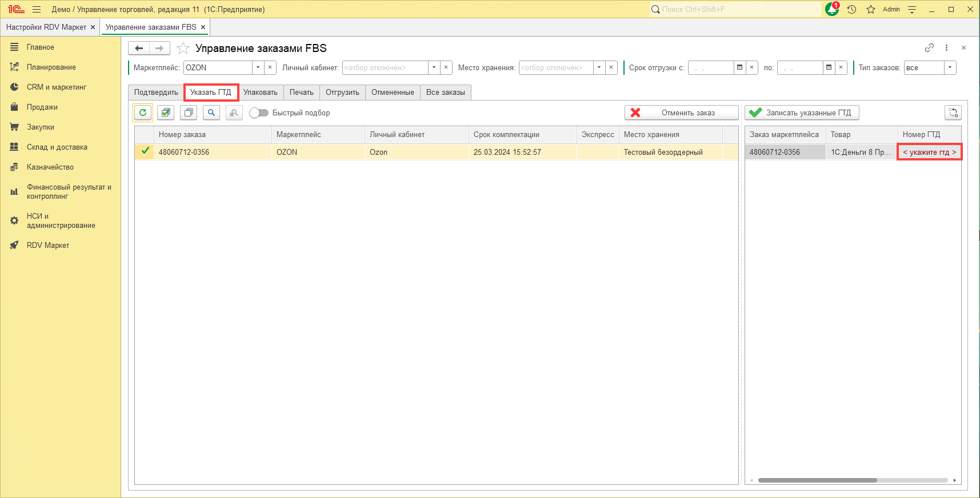The image size is (980, 498).
Task: Sort orders by Срок комплектации column header
Action: tap(523, 135)
